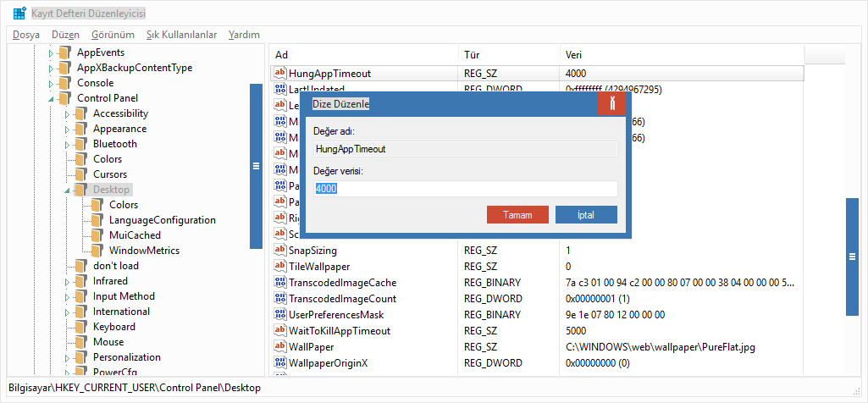Viewport: 868px width, 403px height.
Task: Expand the Input Method key
Action: tap(67, 297)
